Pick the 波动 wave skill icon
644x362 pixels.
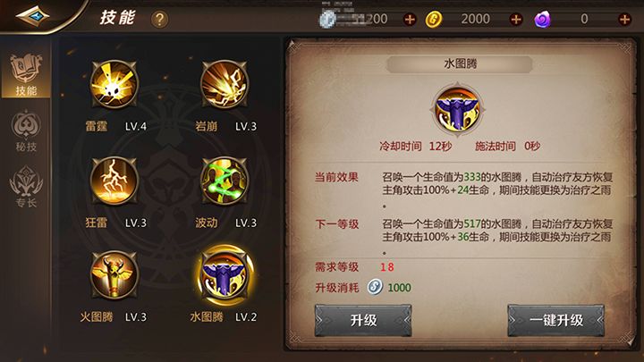tap(225, 181)
